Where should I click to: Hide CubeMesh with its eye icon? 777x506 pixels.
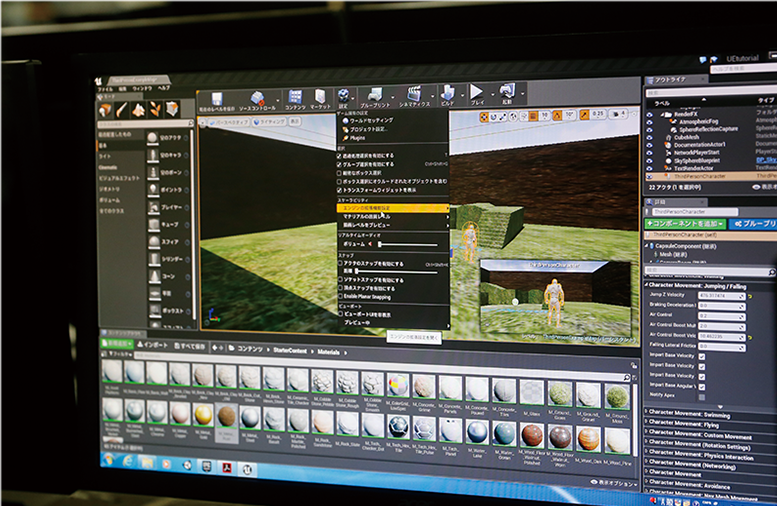[650, 138]
